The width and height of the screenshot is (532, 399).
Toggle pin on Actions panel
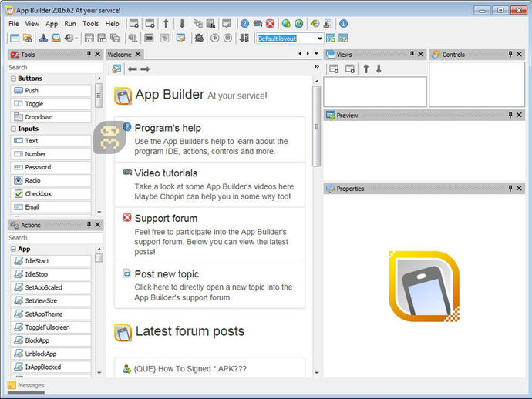pyautogui.click(x=89, y=225)
